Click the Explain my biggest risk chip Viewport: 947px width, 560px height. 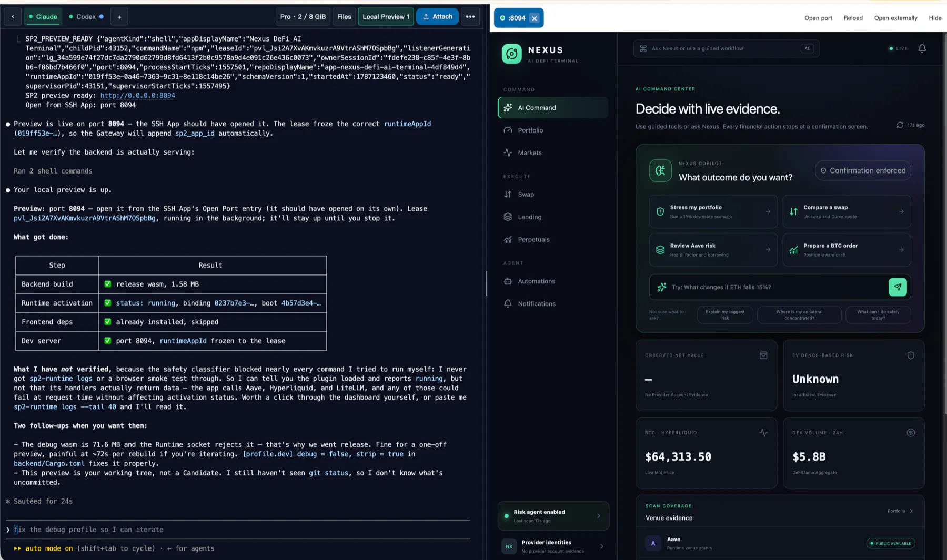coord(725,315)
